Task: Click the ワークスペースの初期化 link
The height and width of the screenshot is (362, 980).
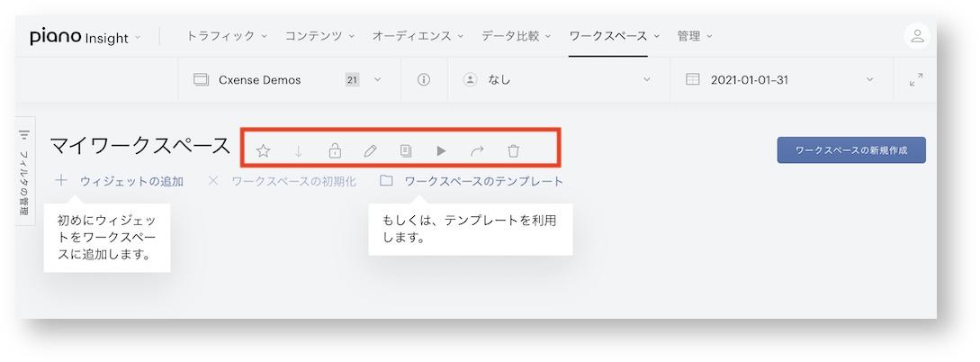Action: (x=293, y=181)
